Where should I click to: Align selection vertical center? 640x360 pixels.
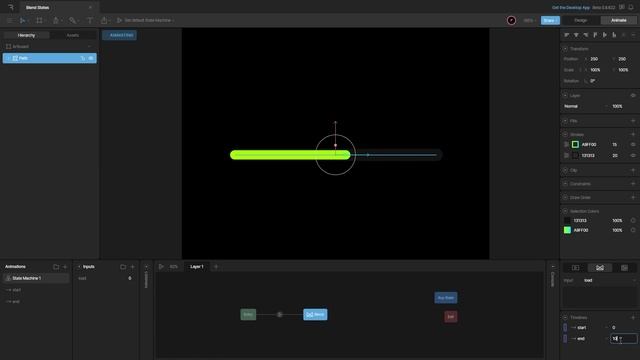click(604, 35)
